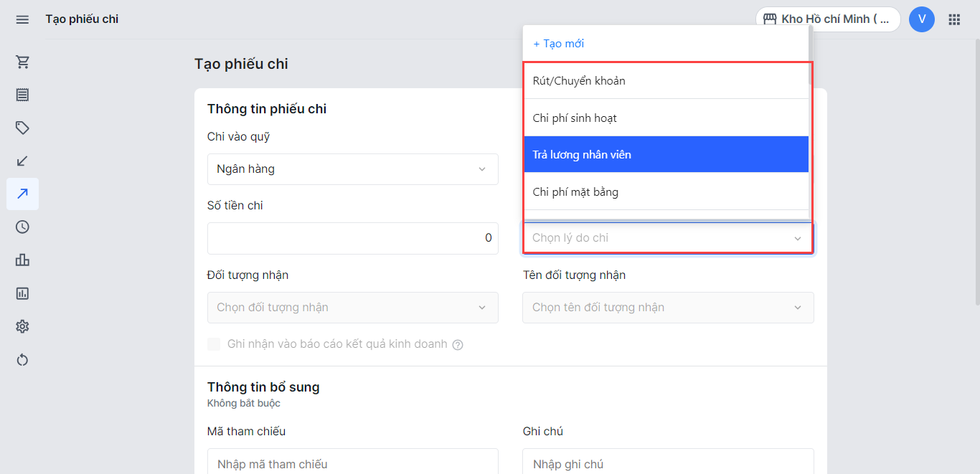Open the settings gear sidebar icon
The height and width of the screenshot is (474, 980).
coord(22,326)
